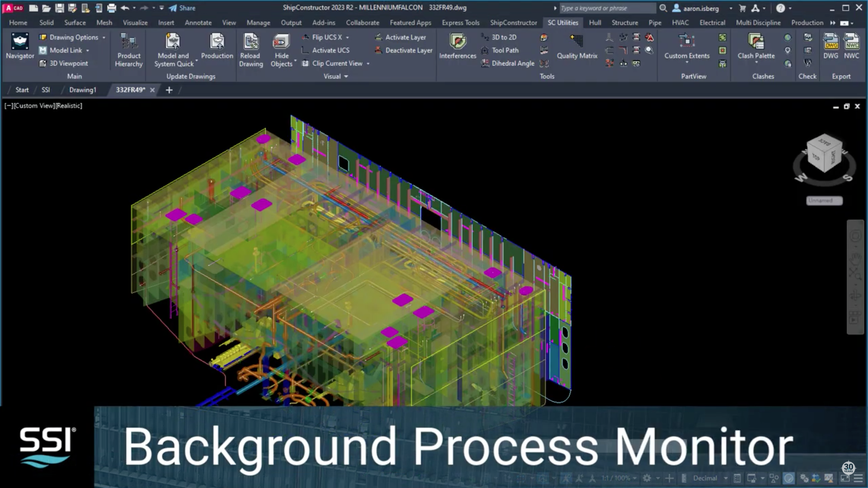
Task: Open the Custom Extents dropdown
Action: tap(687, 62)
